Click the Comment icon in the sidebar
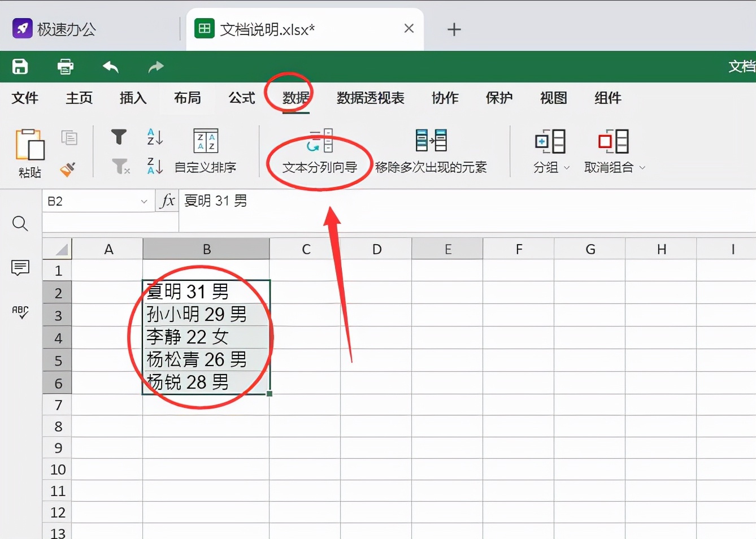This screenshot has width=756, height=539. (20, 268)
